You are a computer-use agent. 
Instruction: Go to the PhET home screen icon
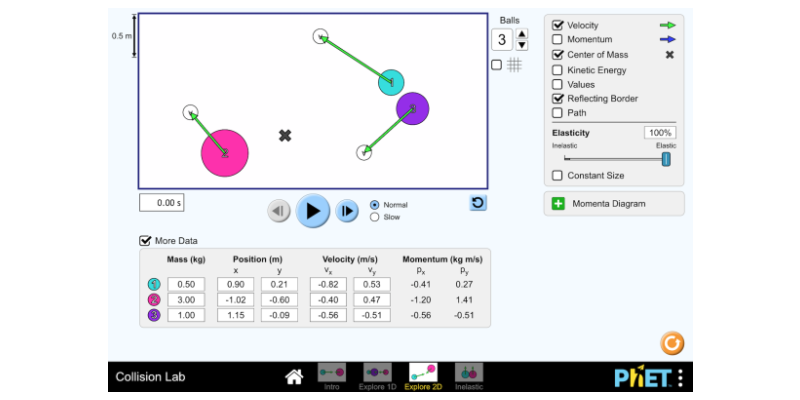click(x=294, y=377)
